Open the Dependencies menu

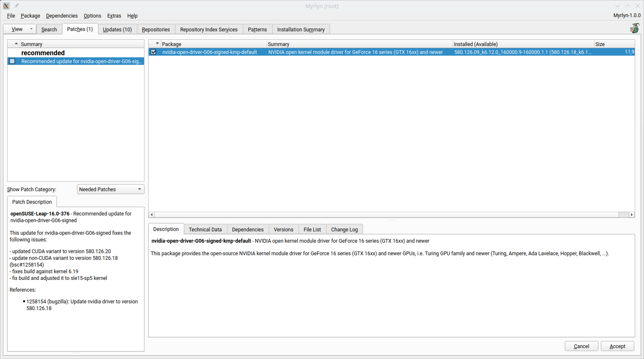[x=62, y=16]
